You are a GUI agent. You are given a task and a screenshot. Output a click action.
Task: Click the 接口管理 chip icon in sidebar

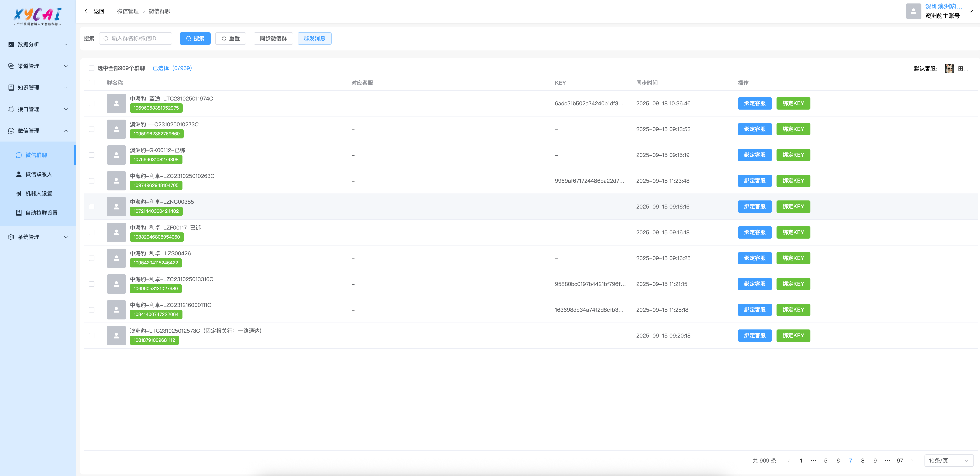pyautogui.click(x=11, y=109)
